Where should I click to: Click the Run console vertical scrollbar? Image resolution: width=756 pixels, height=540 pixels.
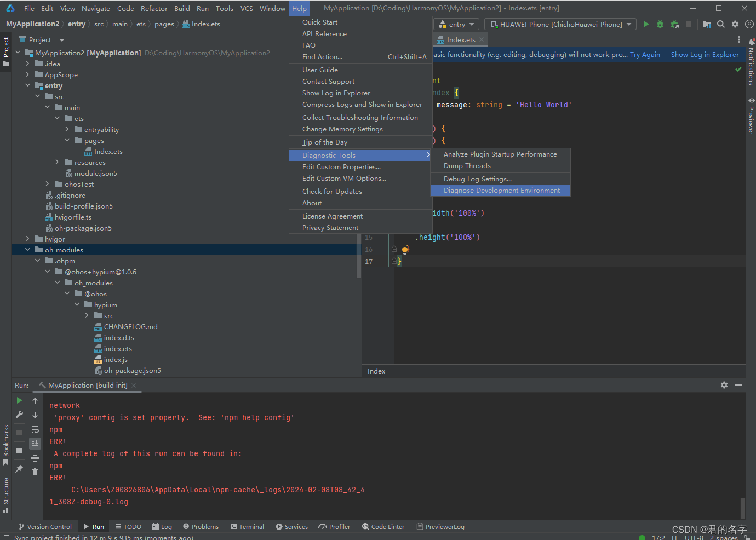tap(742, 508)
